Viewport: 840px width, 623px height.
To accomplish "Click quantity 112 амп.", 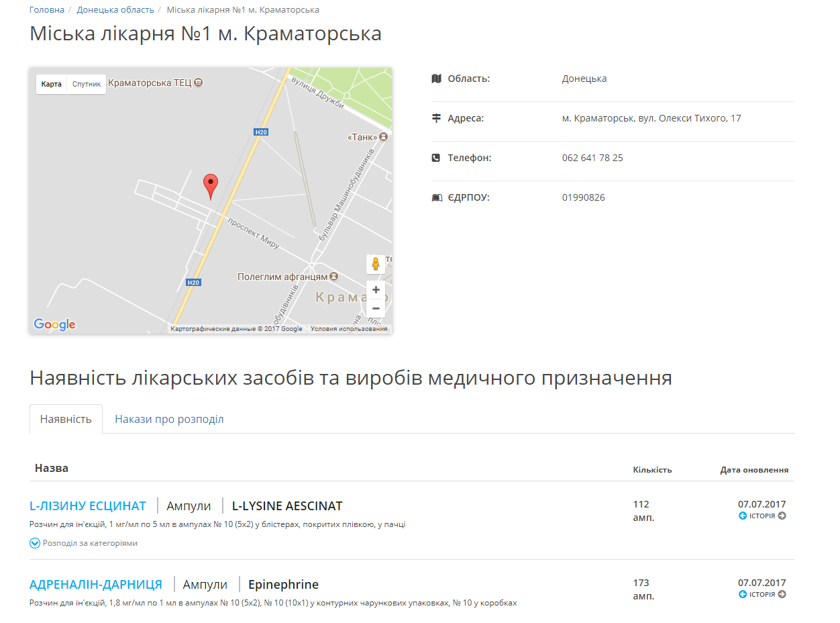I will click(x=644, y=511).
